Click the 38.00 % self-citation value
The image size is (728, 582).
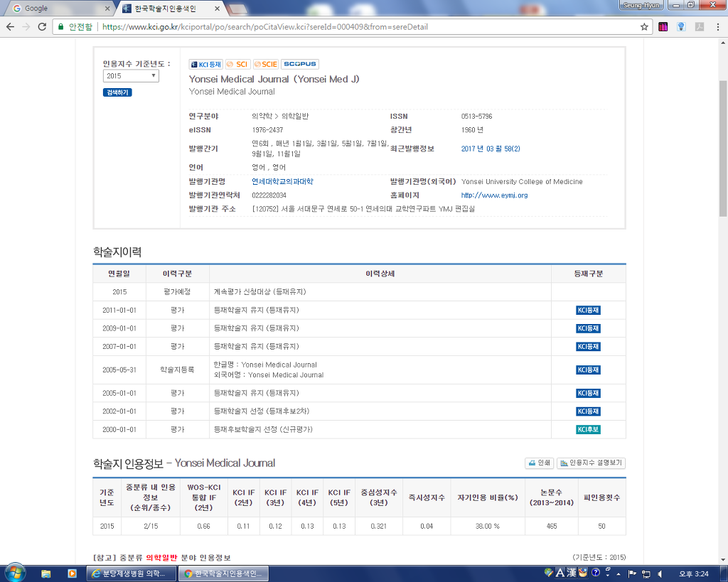point(488,527)
